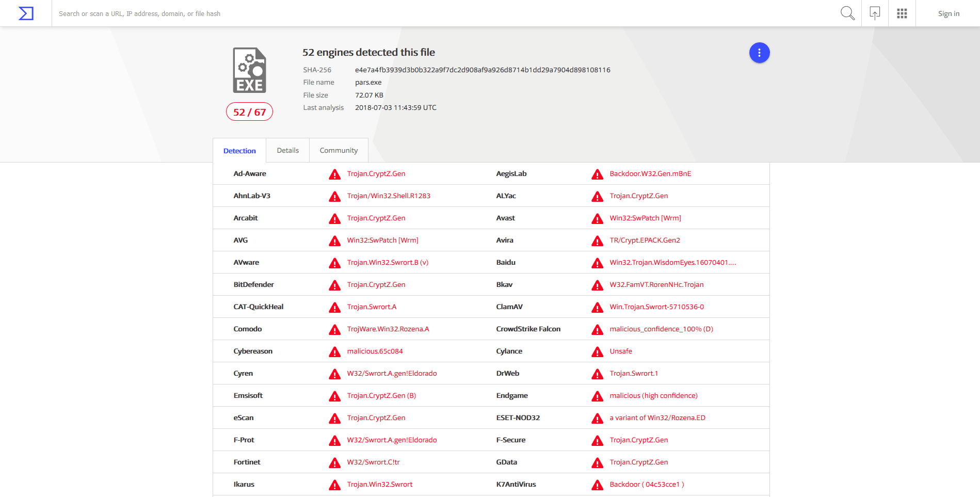Click the warning icon beside Ad-Aware
This screenshot has width=980, height=497.
(335, 174)
